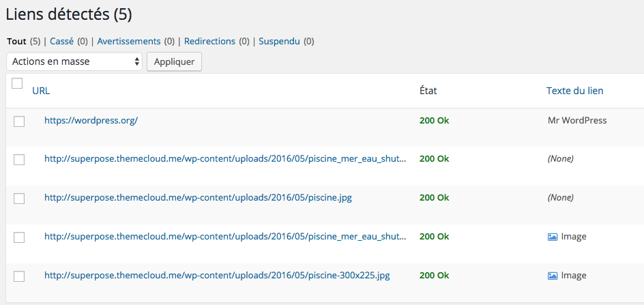Tick checkbox for piscine-300x225.jpg row

[19, 276]
